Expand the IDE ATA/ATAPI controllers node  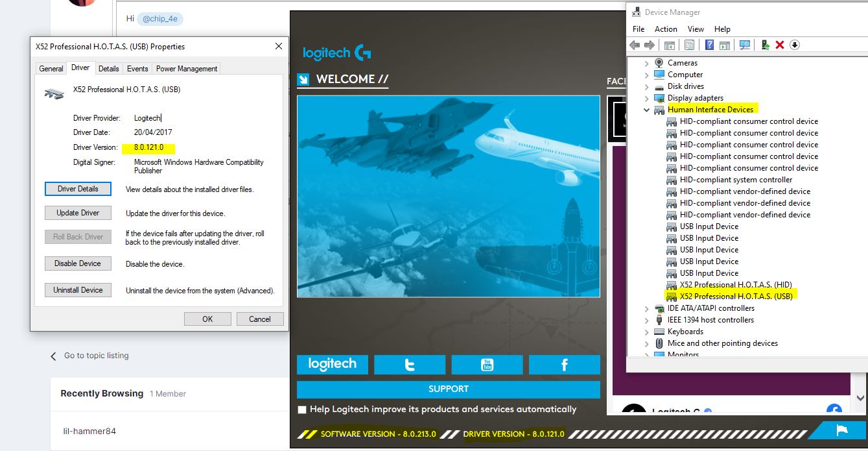646,308
